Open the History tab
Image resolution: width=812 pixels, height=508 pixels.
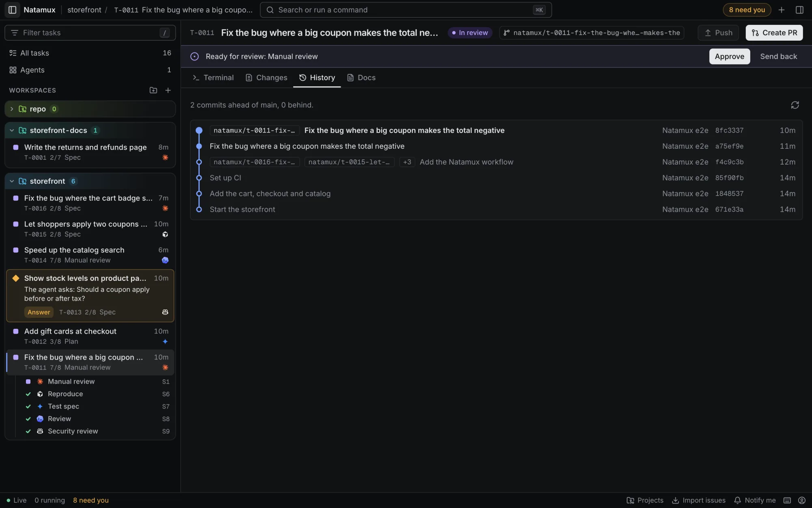tap(317, 78)
